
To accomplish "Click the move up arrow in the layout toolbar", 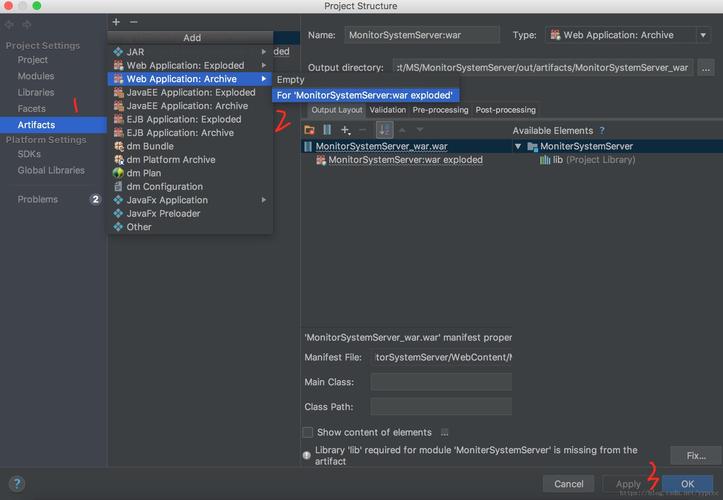I will (402, 130).
